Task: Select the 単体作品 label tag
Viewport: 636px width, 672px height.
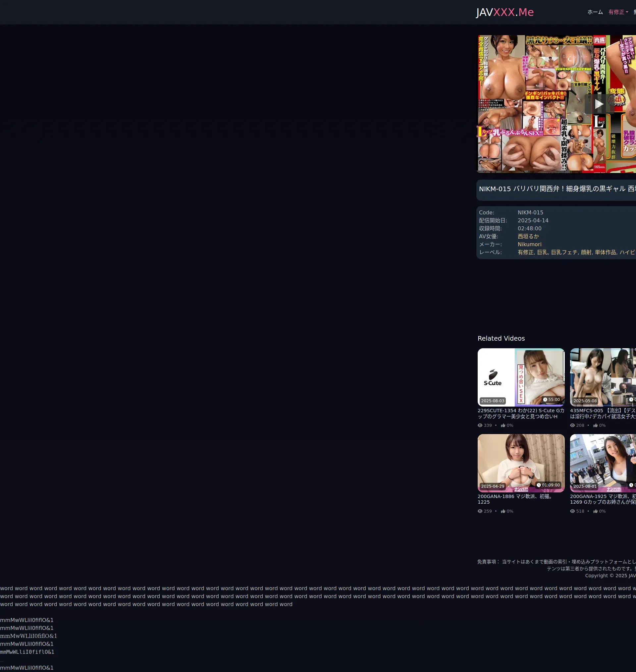Action: coord(606,252)
